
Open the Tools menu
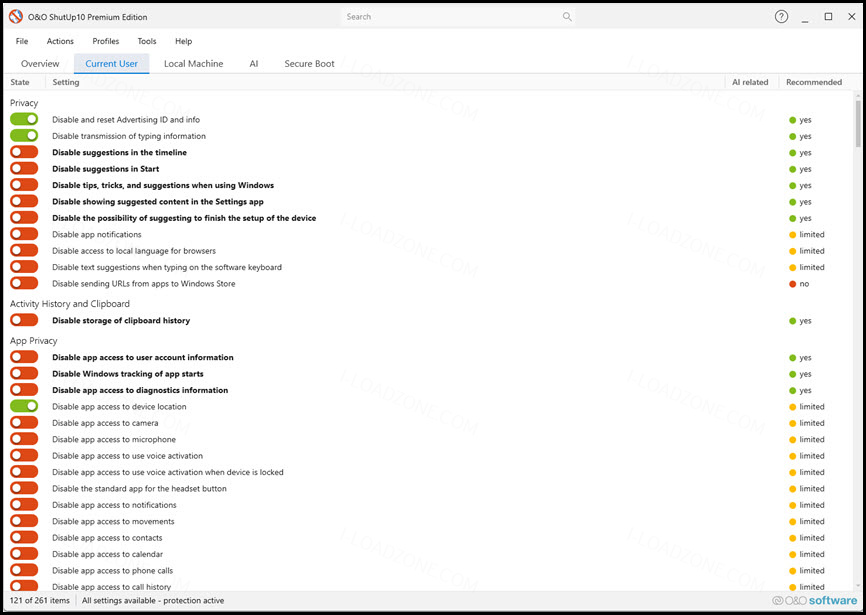(x=147, y=41)
